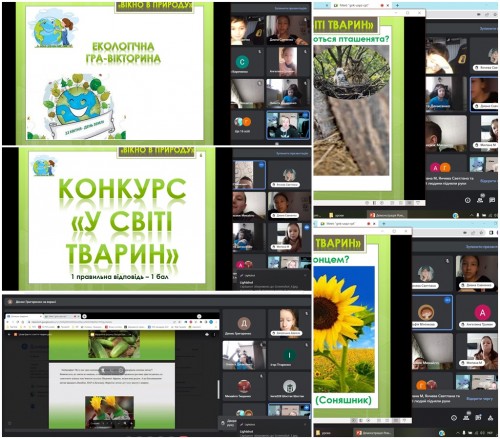Viewport: 500px width, 439px height.
Task: Select Яничева Світлана's tile in the КОНКУРС screenshot
Action: [289, 175]
